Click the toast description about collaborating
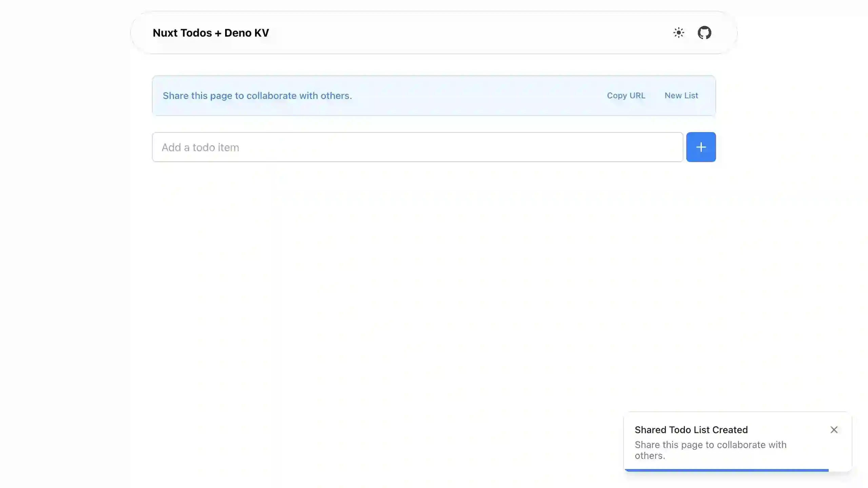 tap(710, 445)
